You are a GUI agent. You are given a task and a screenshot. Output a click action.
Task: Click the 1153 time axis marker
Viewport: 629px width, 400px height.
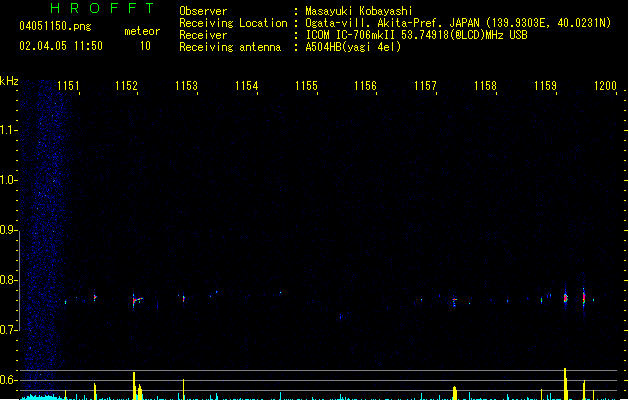[187, 86]
